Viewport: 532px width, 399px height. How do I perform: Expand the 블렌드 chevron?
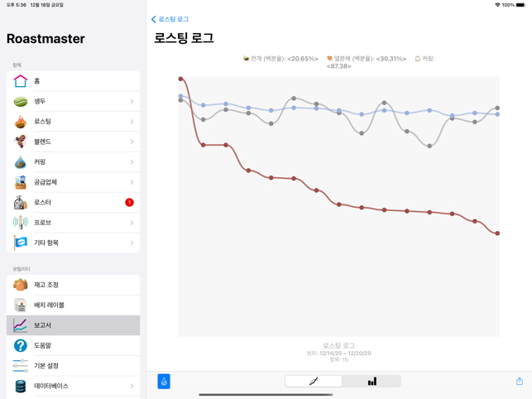click(x=132, y=142)
